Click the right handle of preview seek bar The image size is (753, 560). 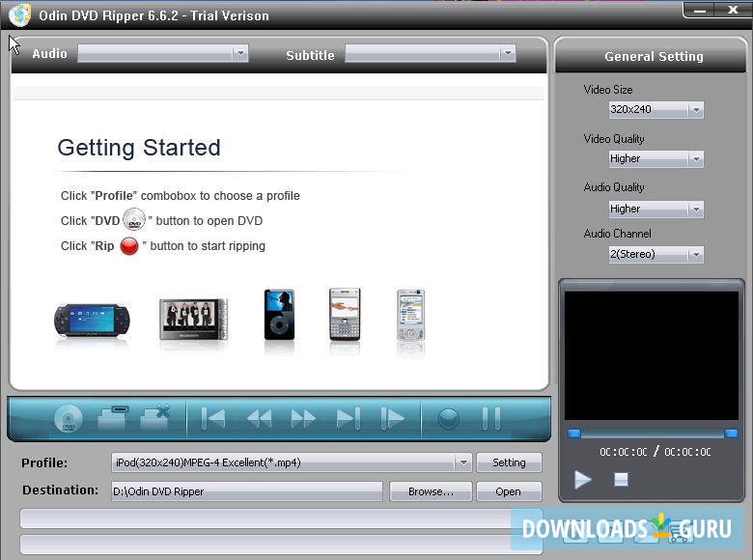tap(732, 434)
